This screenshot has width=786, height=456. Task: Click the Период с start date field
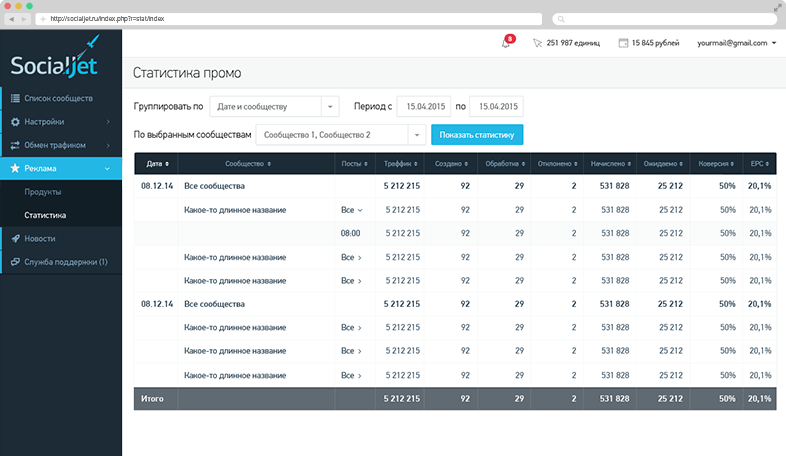tap(424, 106)
